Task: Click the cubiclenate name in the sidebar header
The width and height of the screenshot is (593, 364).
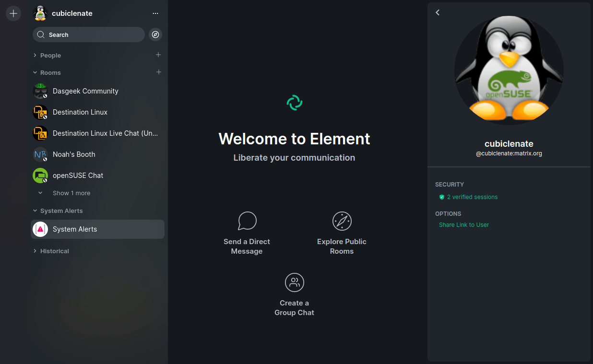Action: click(72, 13)
